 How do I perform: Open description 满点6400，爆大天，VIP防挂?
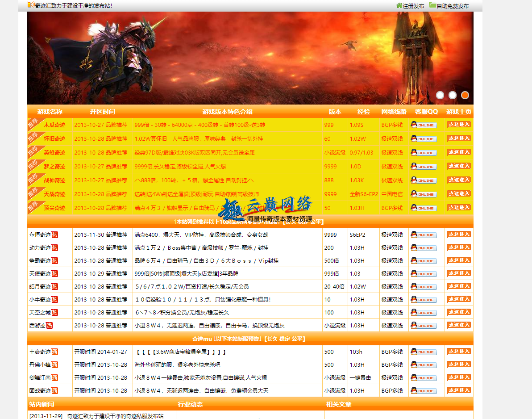201,235
